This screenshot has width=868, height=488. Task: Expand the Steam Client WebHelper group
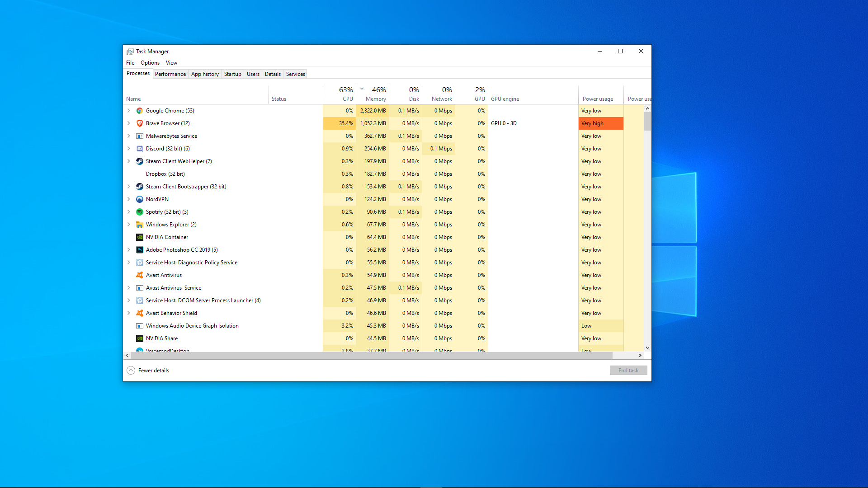pyautogui.click(x=129, y=161)
